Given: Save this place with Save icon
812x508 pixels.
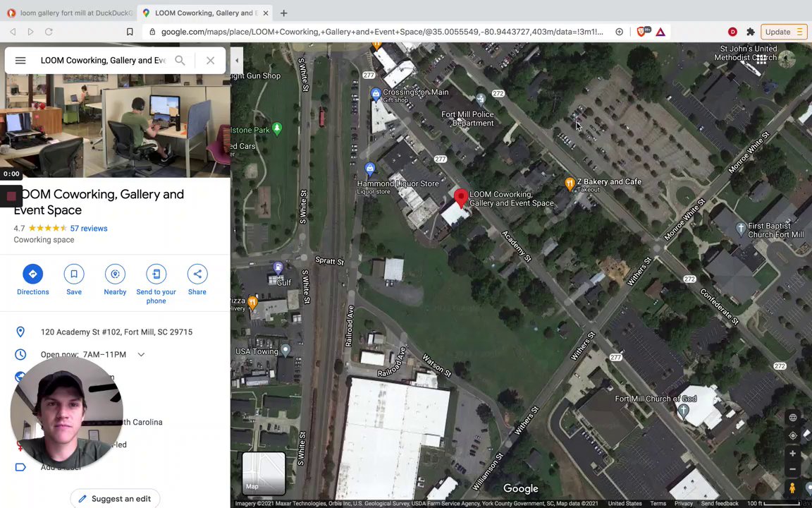Looking at the screenshot, I should click(x=74, y=274).
